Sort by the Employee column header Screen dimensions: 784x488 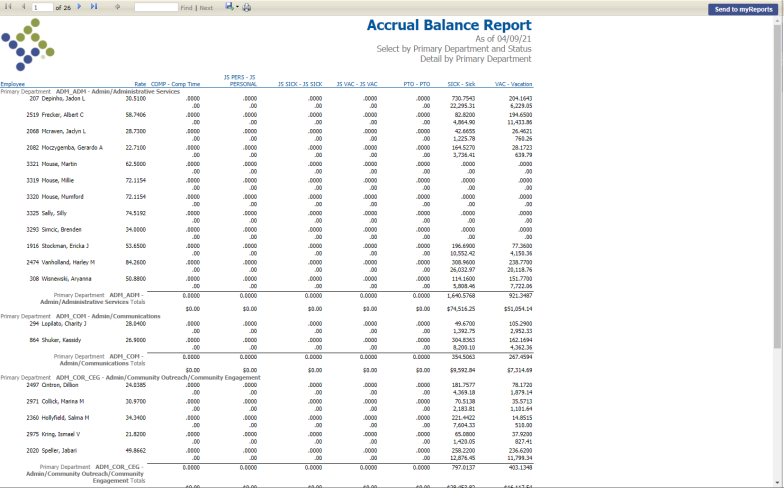(x=12, y=84)
